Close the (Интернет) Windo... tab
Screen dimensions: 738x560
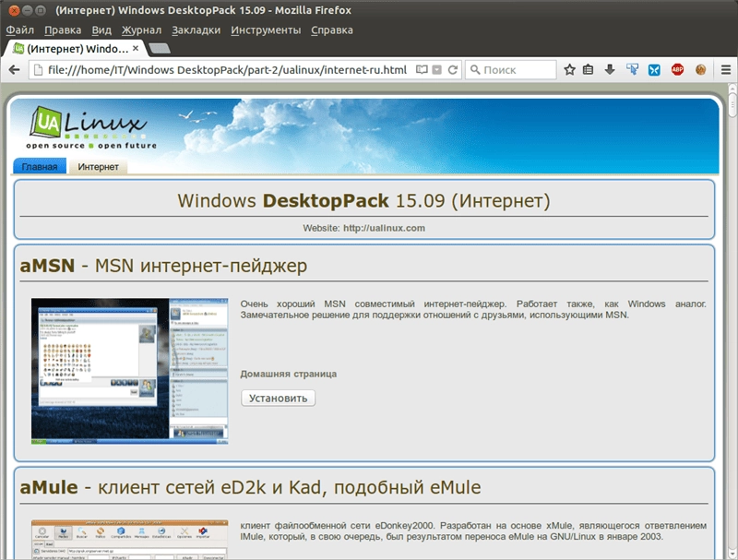136,48
